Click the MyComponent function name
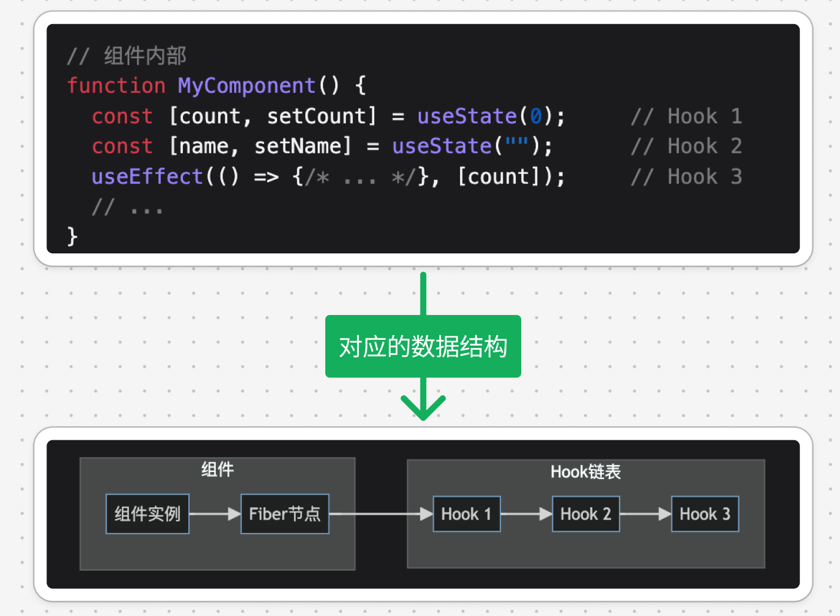The width and height of the screenshot is (840, 616). pyautogui.click(x=246, y=86)
